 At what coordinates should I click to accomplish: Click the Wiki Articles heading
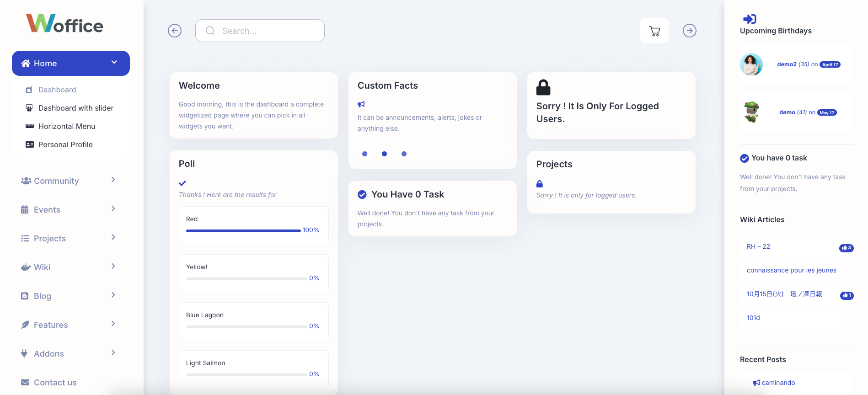tap(762, 219)
